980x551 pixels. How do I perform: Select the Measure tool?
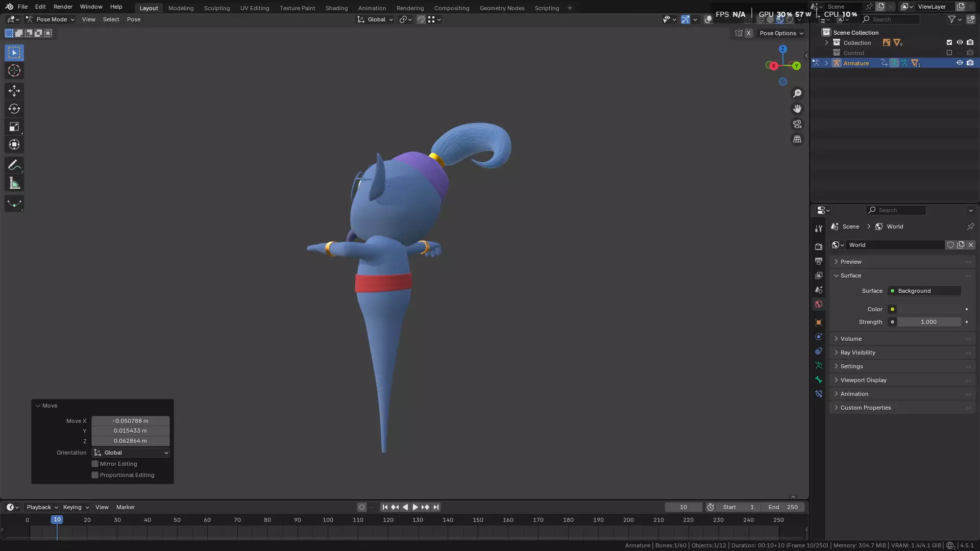(14, 183)
